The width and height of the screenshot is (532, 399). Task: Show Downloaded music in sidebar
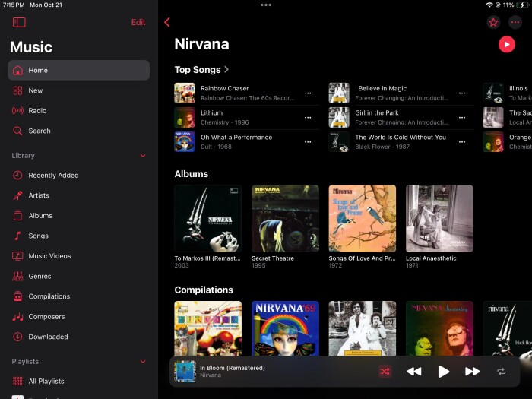click(x=48, y=337)
